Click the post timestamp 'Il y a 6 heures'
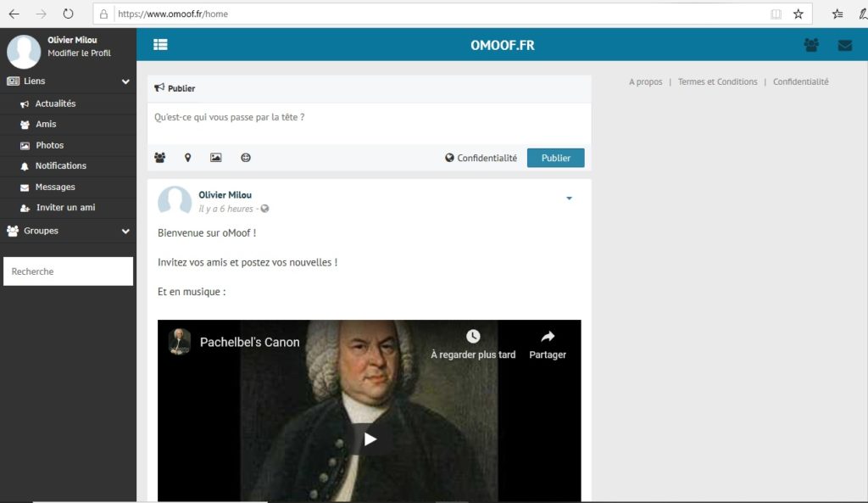Viewport: 868px width, 503px height. coord(225,209)
